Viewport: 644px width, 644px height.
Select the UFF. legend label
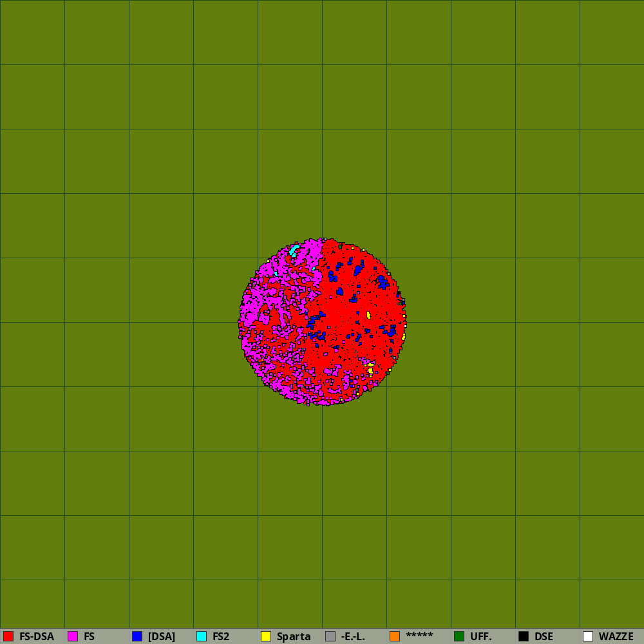tap(481, 636)
